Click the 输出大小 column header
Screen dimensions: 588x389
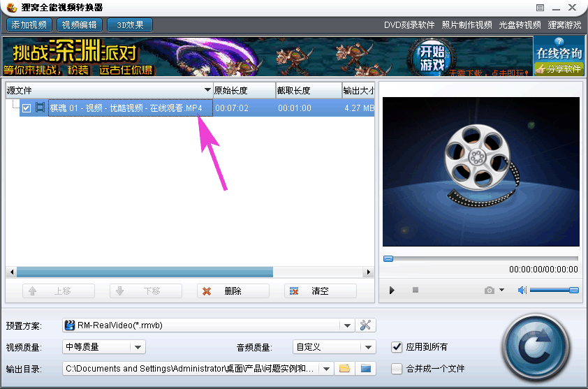(358, 90)
